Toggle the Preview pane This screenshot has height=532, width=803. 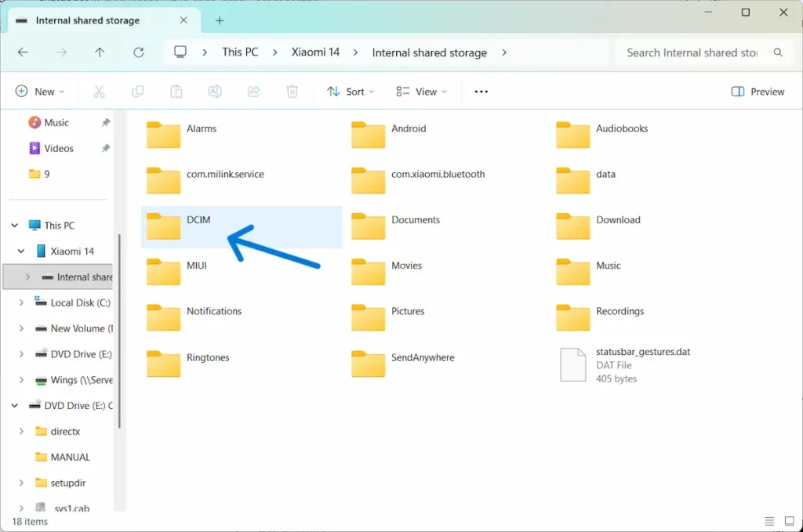[758, 92]
